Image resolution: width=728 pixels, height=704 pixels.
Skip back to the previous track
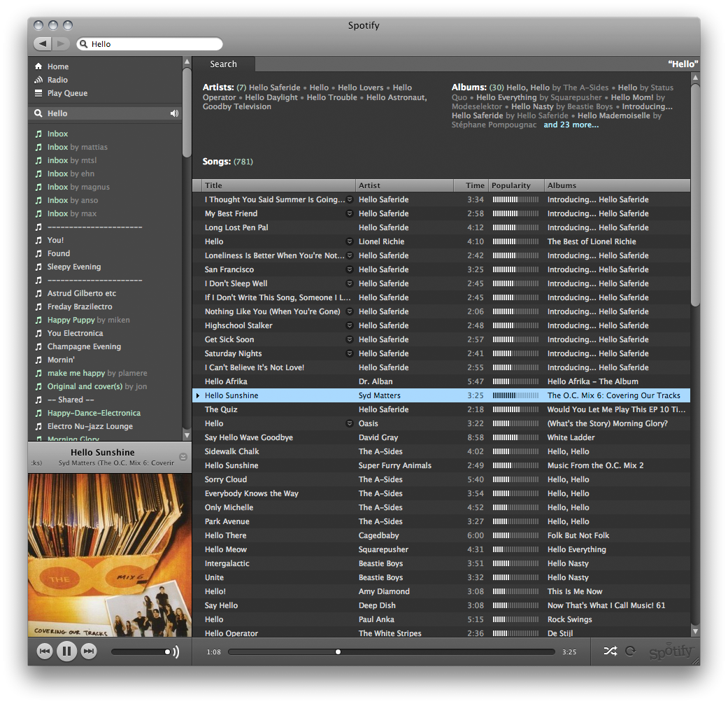44,651
